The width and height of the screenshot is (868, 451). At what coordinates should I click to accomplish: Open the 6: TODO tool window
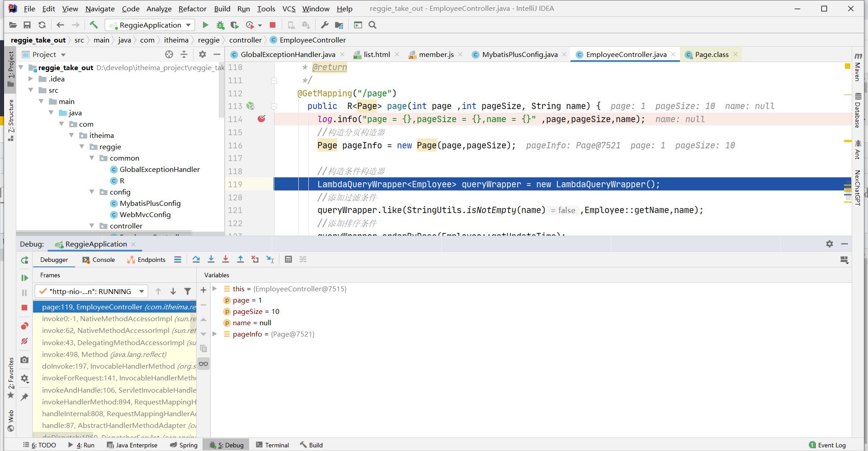pyautogui.click(x=40, y=445)
